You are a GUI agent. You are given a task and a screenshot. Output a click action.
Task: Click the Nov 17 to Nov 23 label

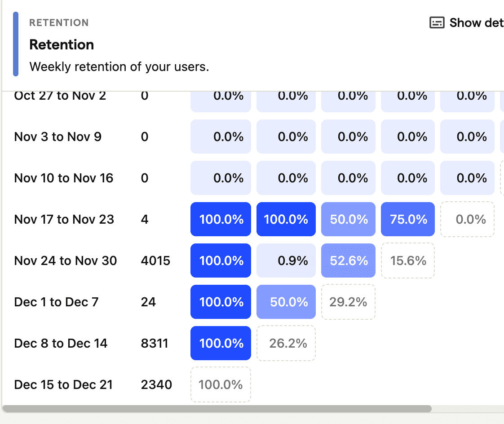(x=64, y=219)
